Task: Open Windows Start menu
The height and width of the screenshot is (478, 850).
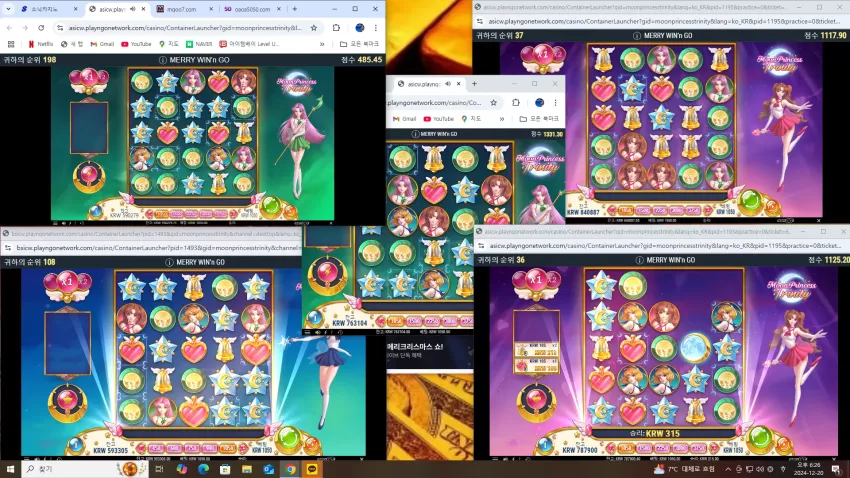Action: (x=10, y=469)
